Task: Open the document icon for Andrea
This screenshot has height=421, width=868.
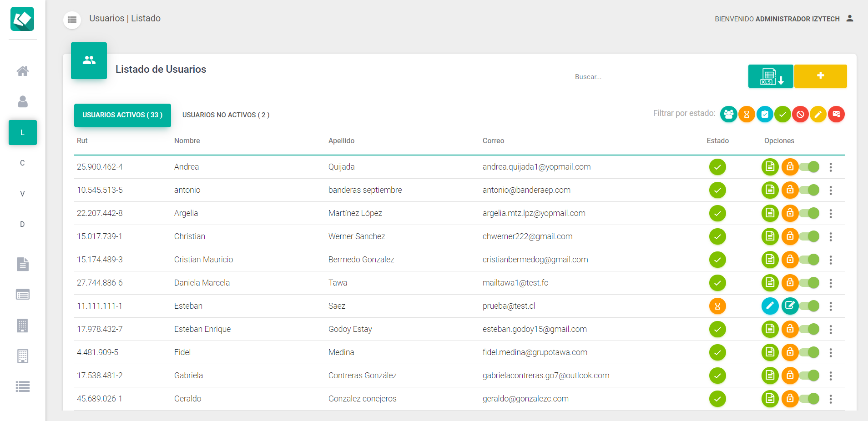Action: click(770, 167)
